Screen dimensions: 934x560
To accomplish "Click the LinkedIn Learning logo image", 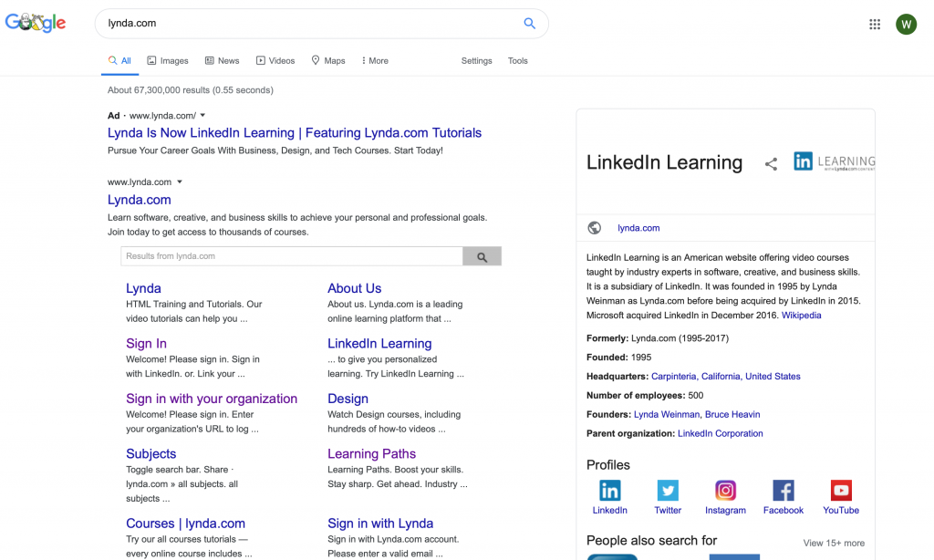I will pos(834,161).
